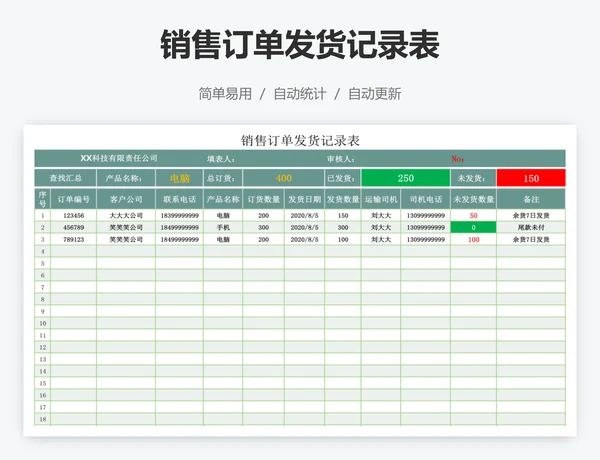The height and width of the screenshot is (460, 600).
Task: Select the XX科技有限责任公司 company cell
Action: click(x=119, y=158)
